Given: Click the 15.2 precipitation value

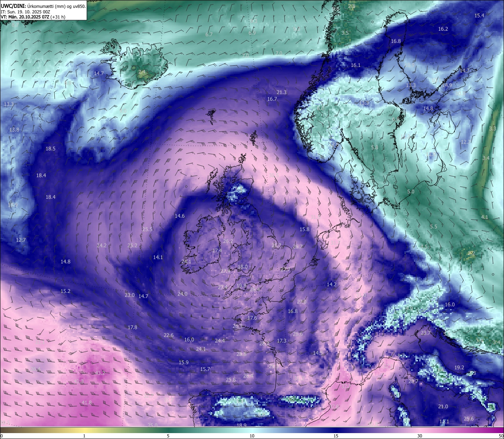Looking at the screenshot, I should (x=65, y=291).
